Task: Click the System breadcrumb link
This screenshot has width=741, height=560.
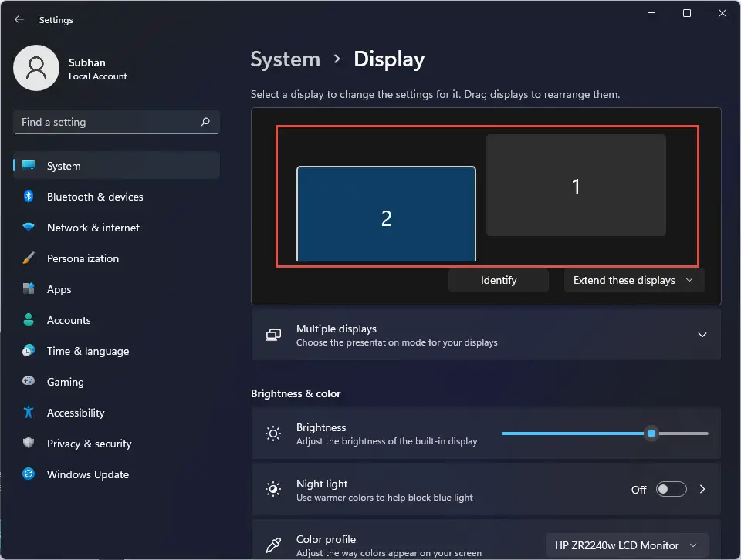Action: point(286,59)
